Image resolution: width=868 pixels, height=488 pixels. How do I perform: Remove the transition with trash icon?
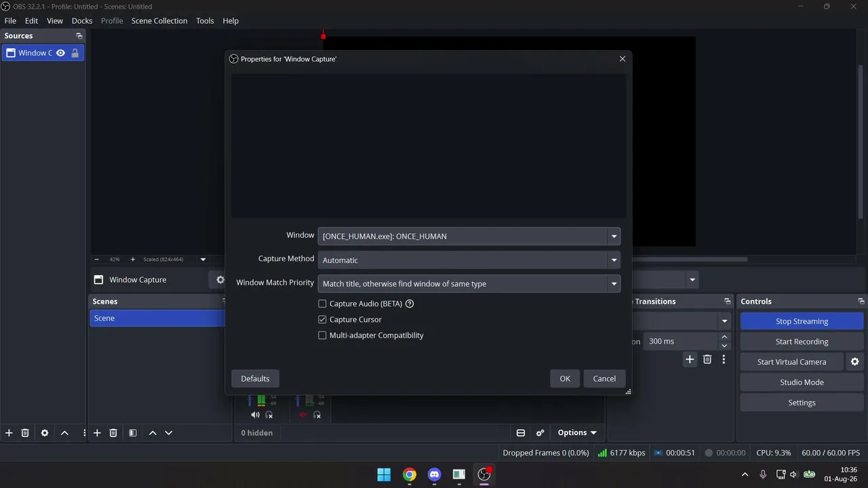(707, 359)
